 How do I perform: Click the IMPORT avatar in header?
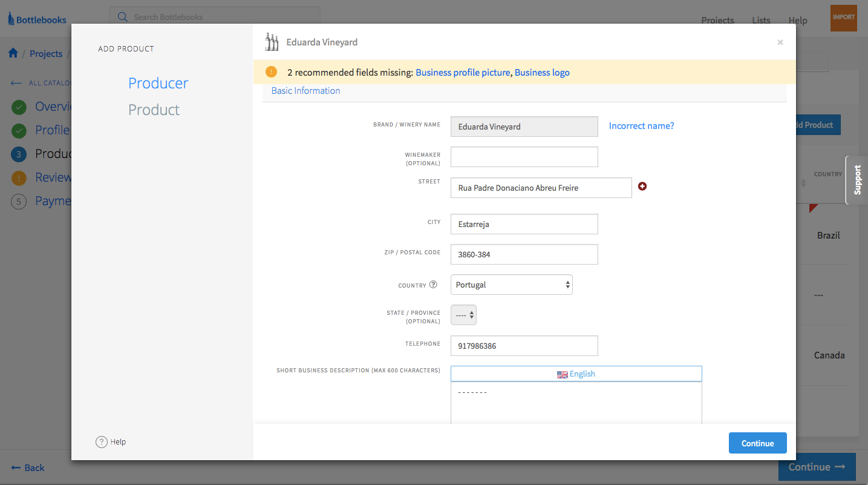click(844, 18)
